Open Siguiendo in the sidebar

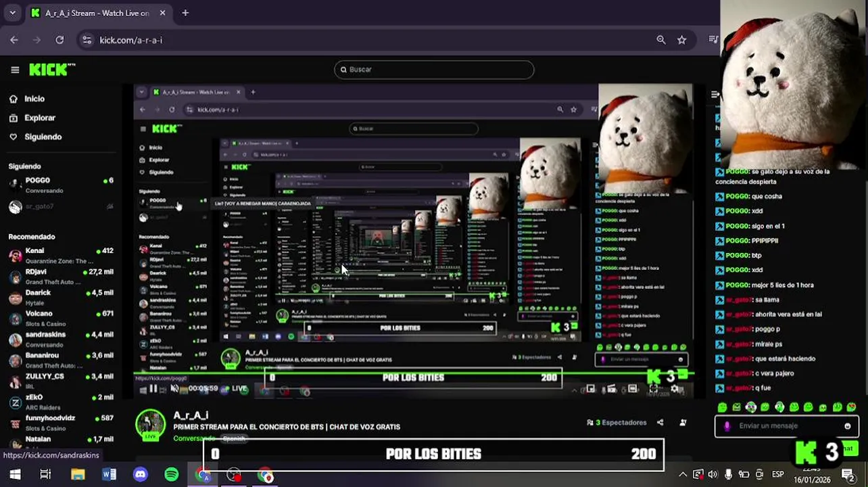click(x=43, y=137)
